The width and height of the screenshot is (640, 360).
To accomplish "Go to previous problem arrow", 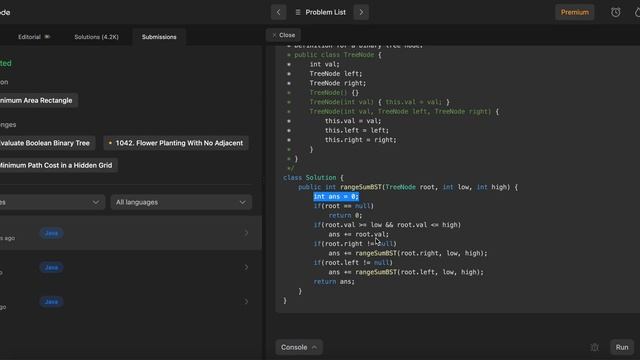I will pos(278,12).
